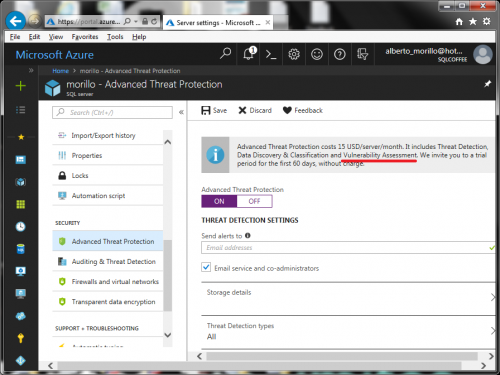Click the content pane horizontal scrollbar

[341, 356]
